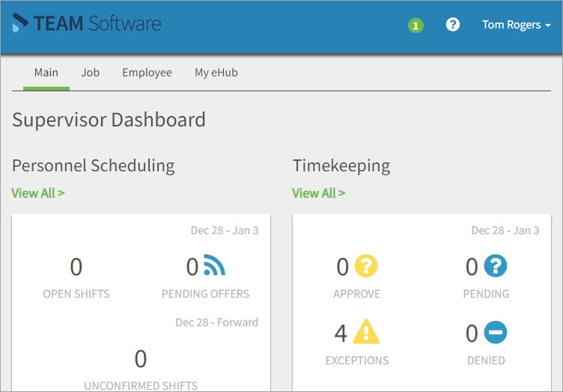Click the Exceptions count of 4

[341, 333]
